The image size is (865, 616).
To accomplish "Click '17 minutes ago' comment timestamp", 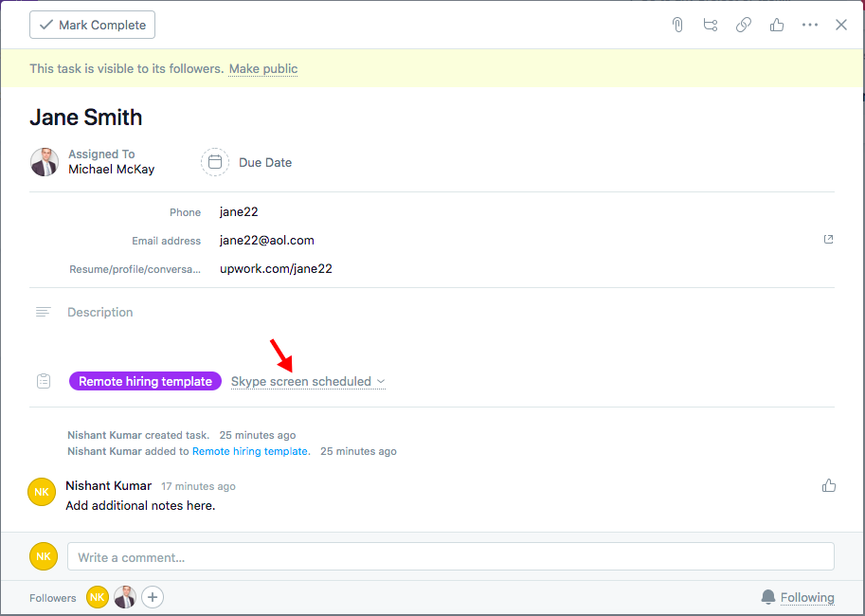I will point(198,486).
